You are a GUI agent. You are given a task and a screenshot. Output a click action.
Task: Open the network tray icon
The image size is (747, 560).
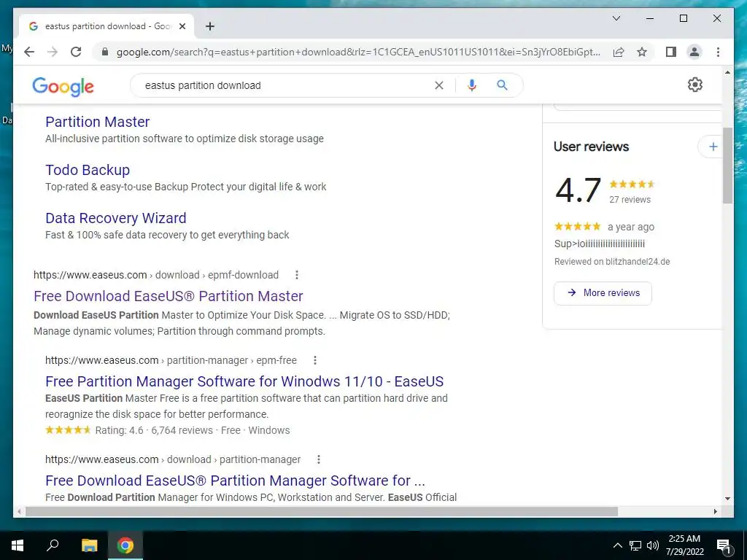[635, 545]
